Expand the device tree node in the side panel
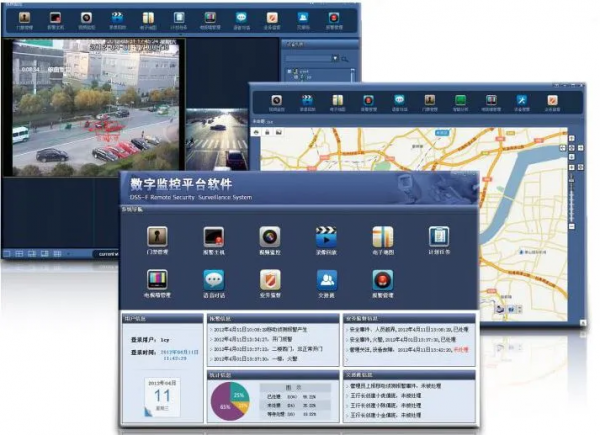The image size is (600, 435). click(289, 72)
